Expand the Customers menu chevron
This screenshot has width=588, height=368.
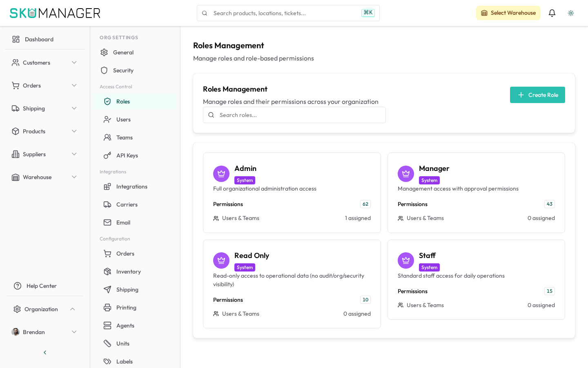coord(74,63)
